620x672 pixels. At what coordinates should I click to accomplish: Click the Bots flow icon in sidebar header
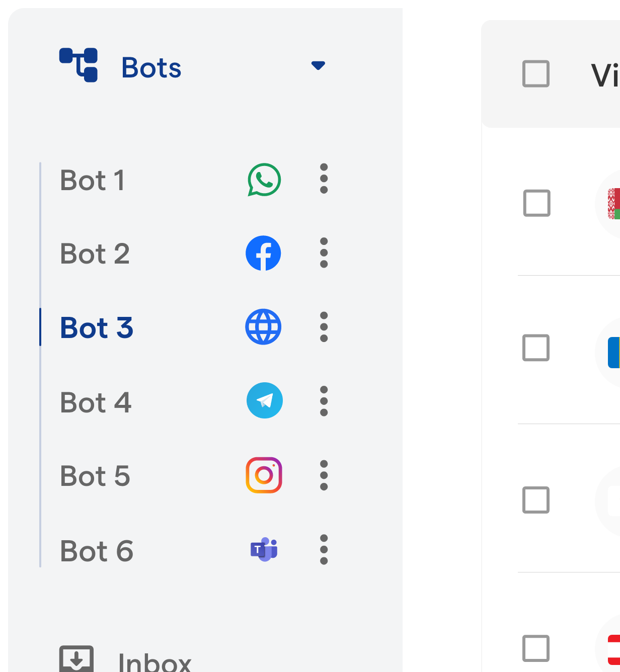pos(79,65)
